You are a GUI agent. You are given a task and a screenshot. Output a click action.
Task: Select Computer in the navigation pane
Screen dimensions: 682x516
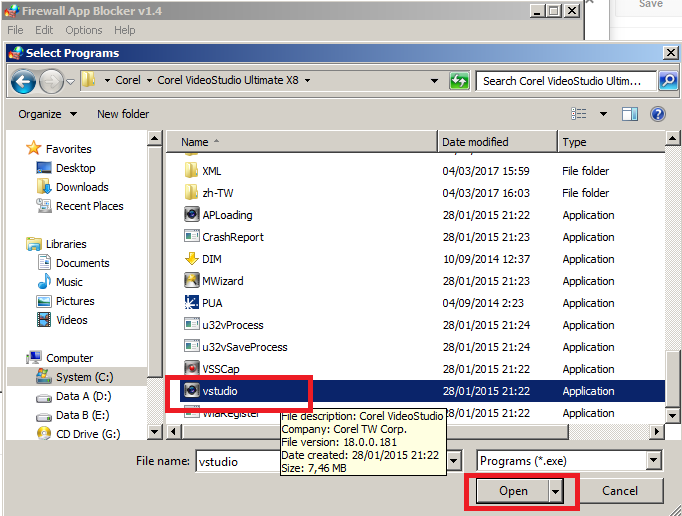click(60, 358)
